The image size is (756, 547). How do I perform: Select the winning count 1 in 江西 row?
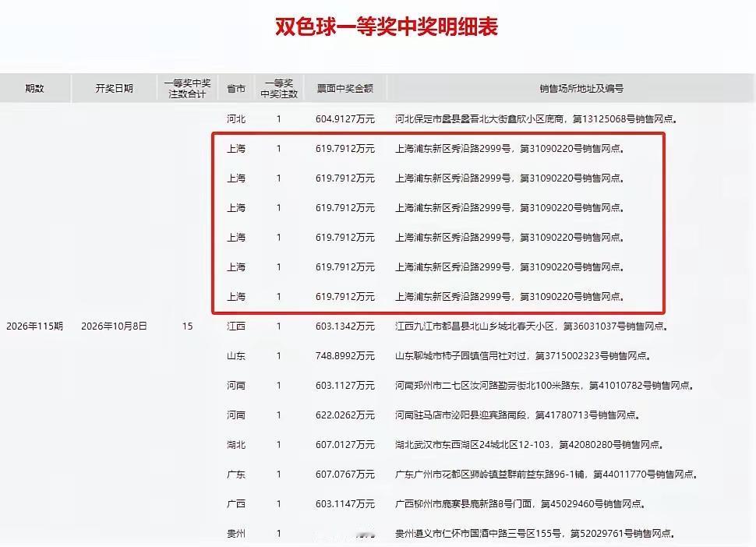tap(279, 326)
